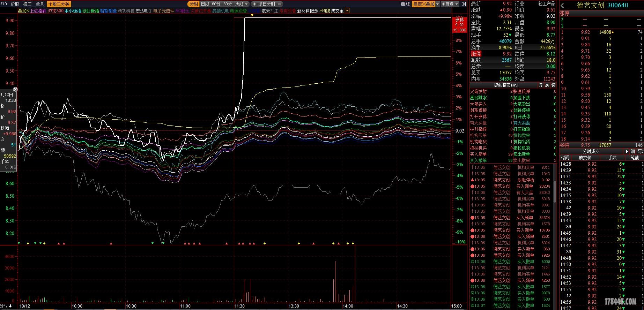
Task: Click the 笔数 column header
Action: point(635,158)
